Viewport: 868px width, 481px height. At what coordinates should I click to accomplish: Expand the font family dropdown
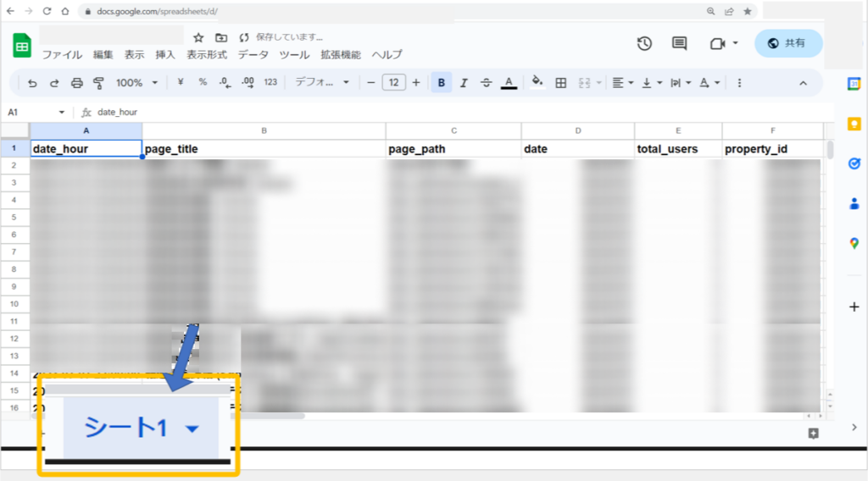(322, 83)
